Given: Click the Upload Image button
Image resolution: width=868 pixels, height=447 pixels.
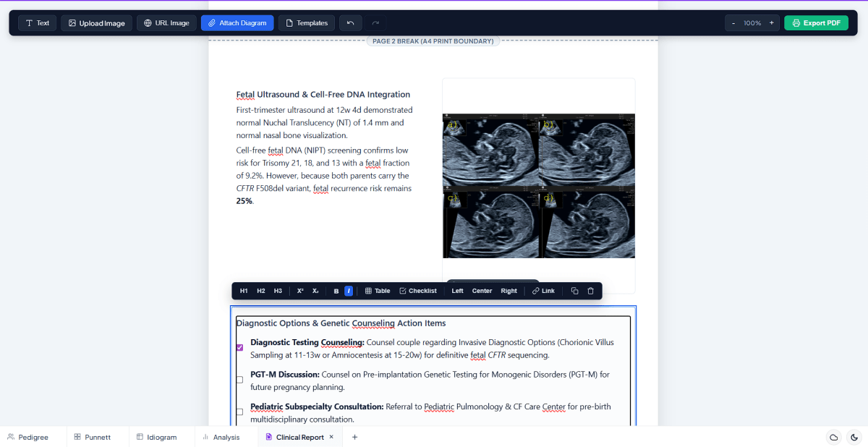Looking at the screenshot, I should (x=96, y=23).
